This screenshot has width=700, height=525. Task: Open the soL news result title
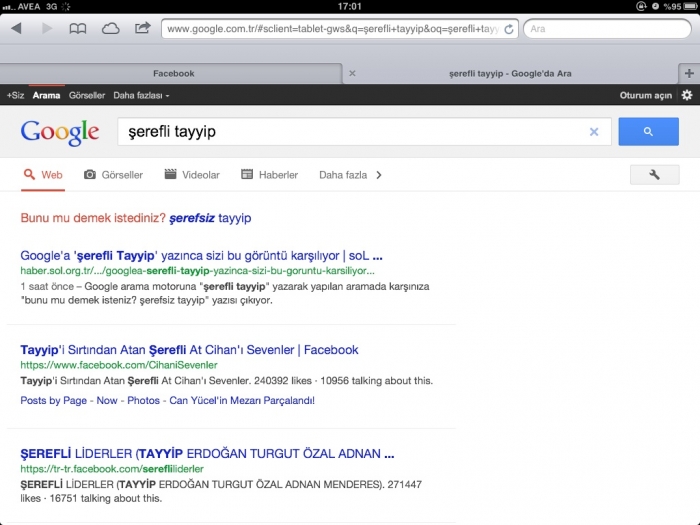point(201,256)
